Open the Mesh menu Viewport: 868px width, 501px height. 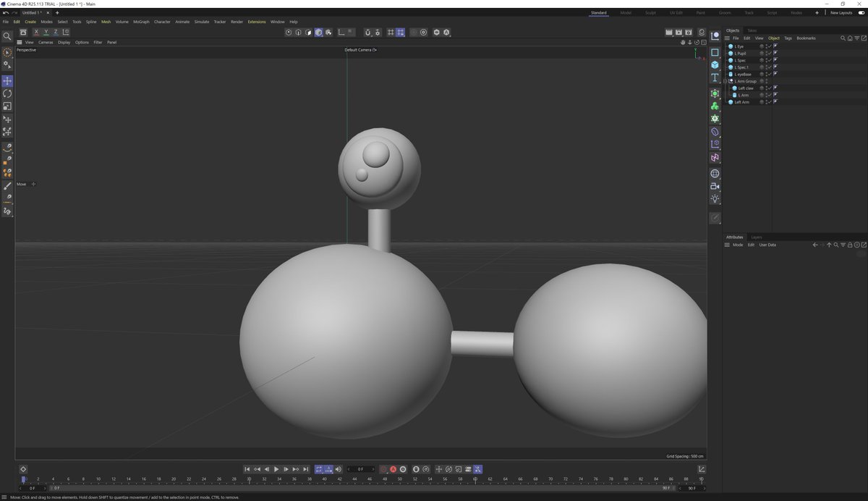pos(106,22)
